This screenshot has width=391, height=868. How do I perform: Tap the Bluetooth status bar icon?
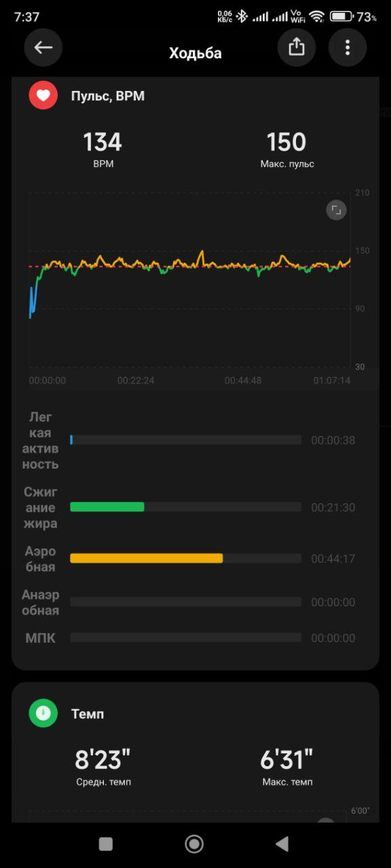(242, 16)
